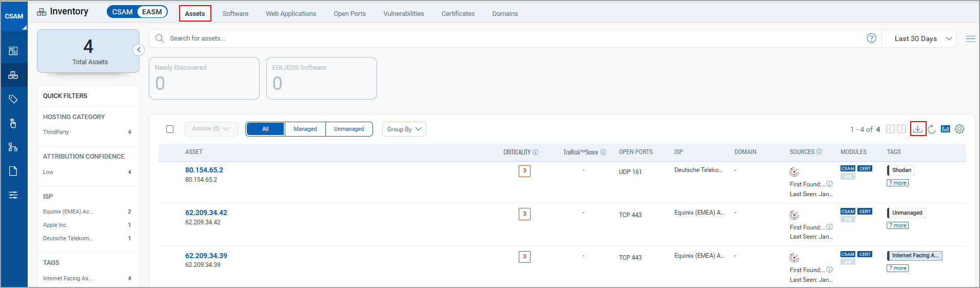Switch to the Vulnerabilities tab
Viewport: 980px width, 288px height.
(x=403, y=14)
